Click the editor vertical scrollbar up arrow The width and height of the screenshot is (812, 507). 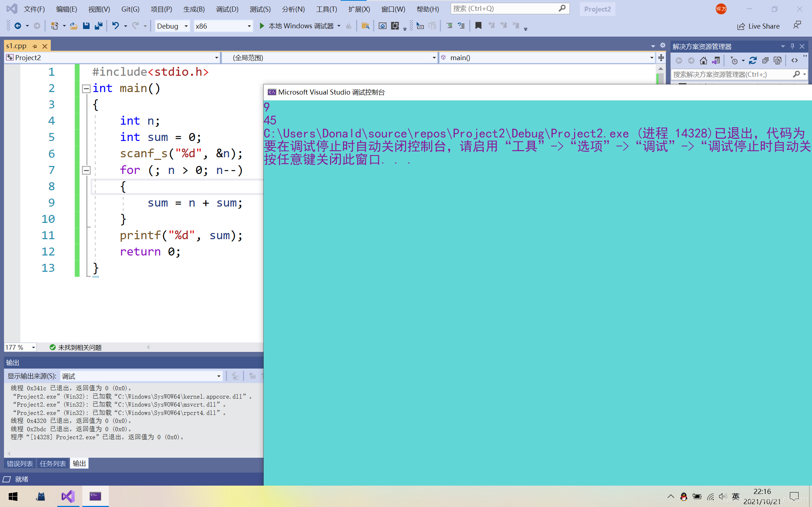(x=660, y=68)
